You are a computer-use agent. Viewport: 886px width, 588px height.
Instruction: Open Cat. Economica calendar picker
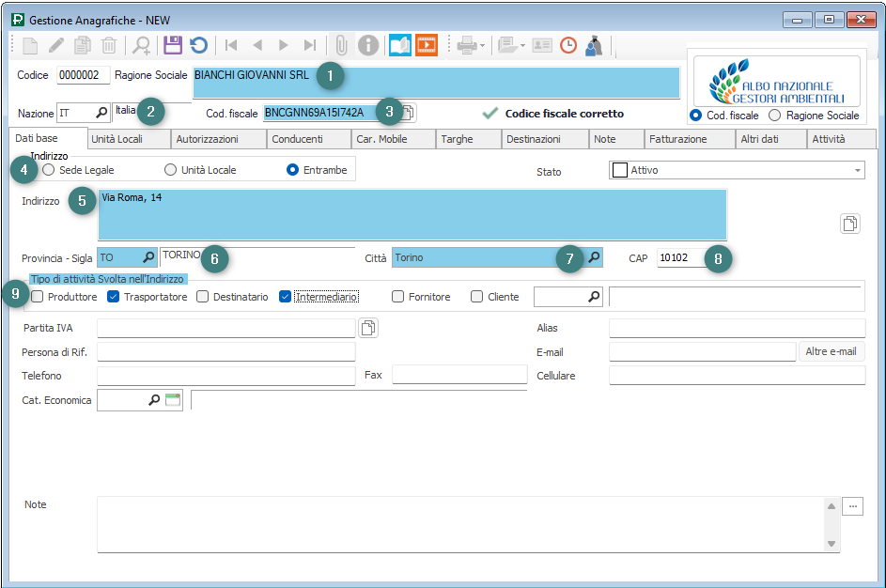click(x=172, y=400)
